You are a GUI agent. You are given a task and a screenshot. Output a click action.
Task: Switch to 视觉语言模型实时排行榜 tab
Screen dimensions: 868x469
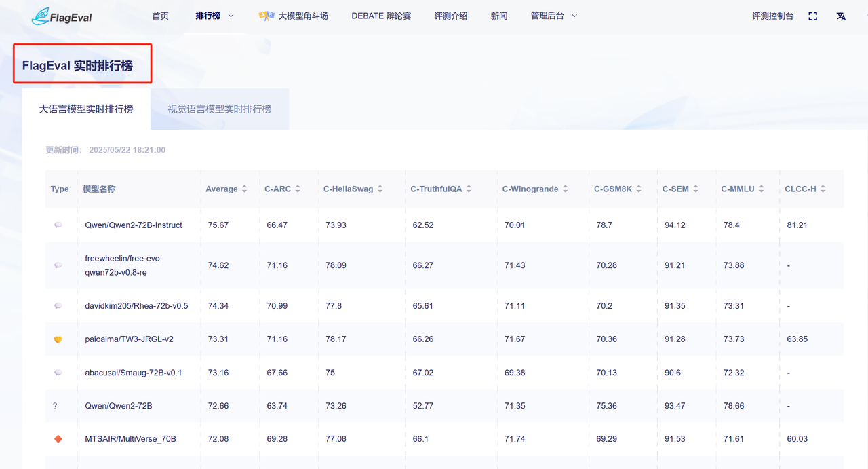point(219,109)
